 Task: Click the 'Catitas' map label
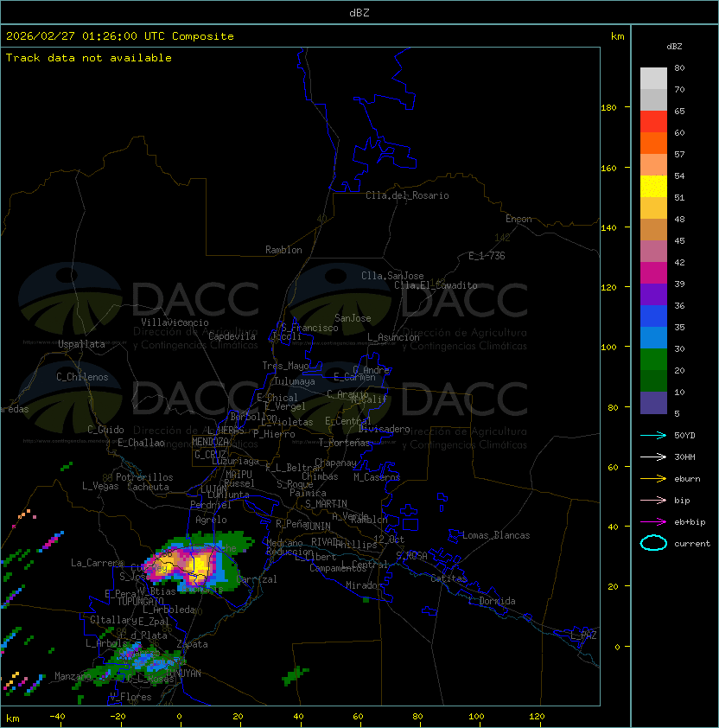pos(449,578)
